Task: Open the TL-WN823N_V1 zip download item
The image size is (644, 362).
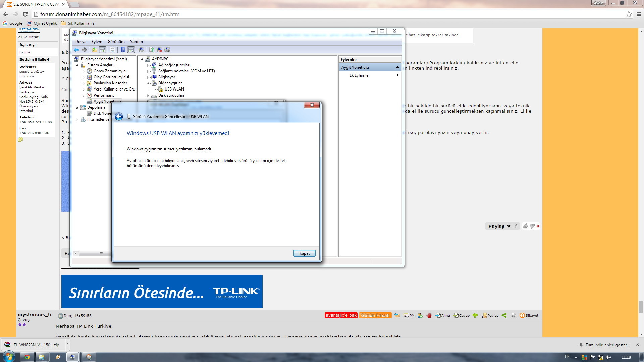Action: [x=33, y=345]
